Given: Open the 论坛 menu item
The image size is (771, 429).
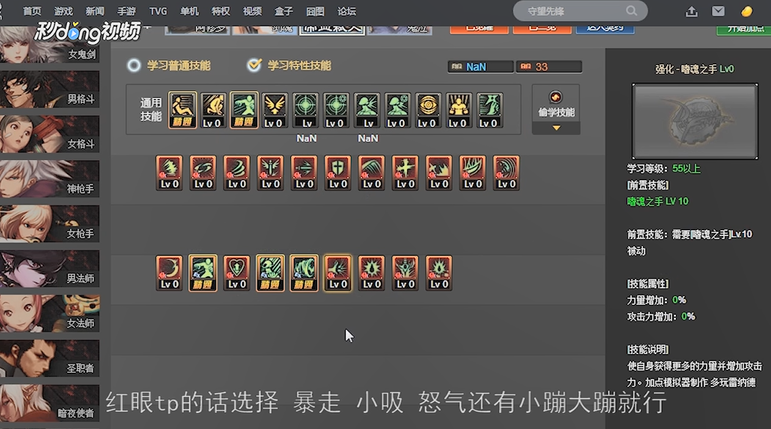Looking at the screenshot, I should (347, 11).
